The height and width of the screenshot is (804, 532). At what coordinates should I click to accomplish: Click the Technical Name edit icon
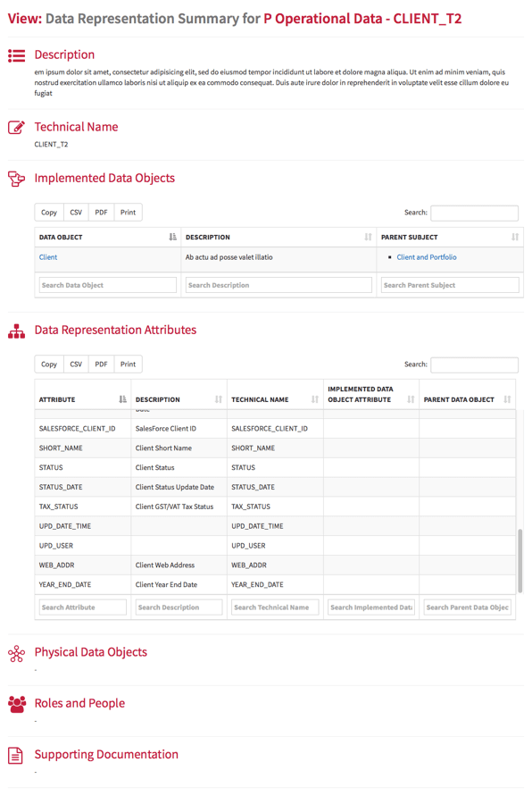coord(16,127)
